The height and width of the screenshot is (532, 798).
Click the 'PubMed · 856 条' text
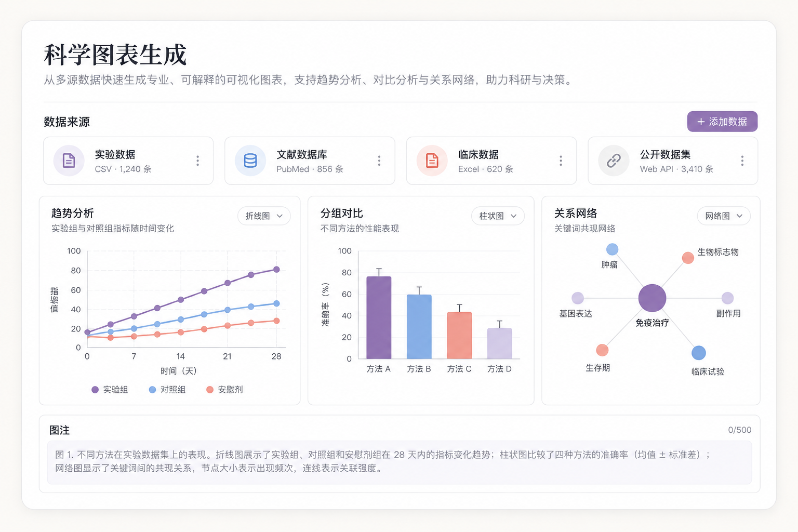(x=310, y=169)
